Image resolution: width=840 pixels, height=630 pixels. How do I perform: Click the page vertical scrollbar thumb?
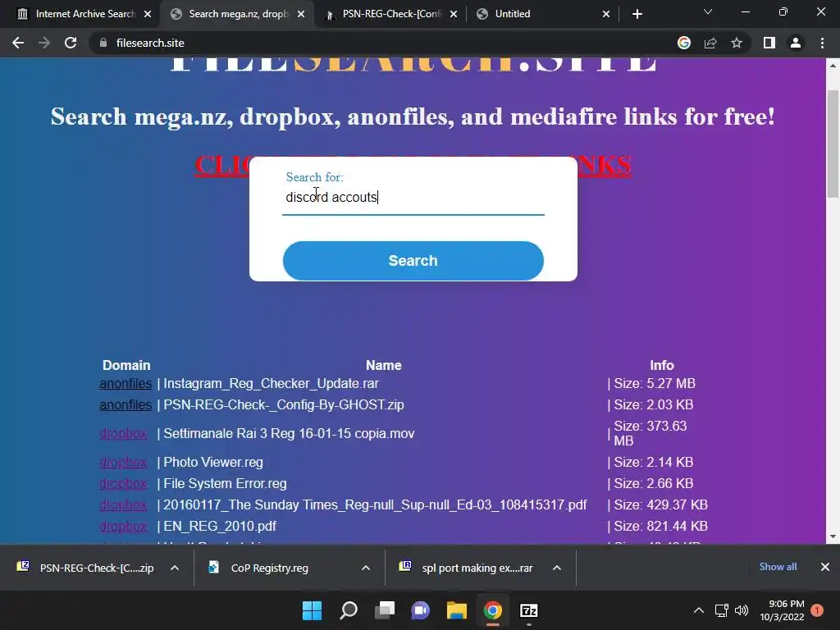(833, 144)
